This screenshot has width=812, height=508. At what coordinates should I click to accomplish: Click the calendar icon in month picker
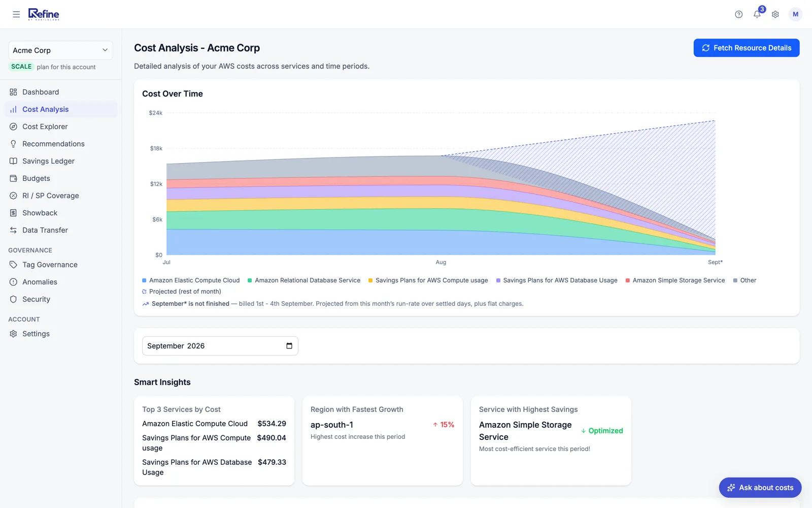(289, 346)
